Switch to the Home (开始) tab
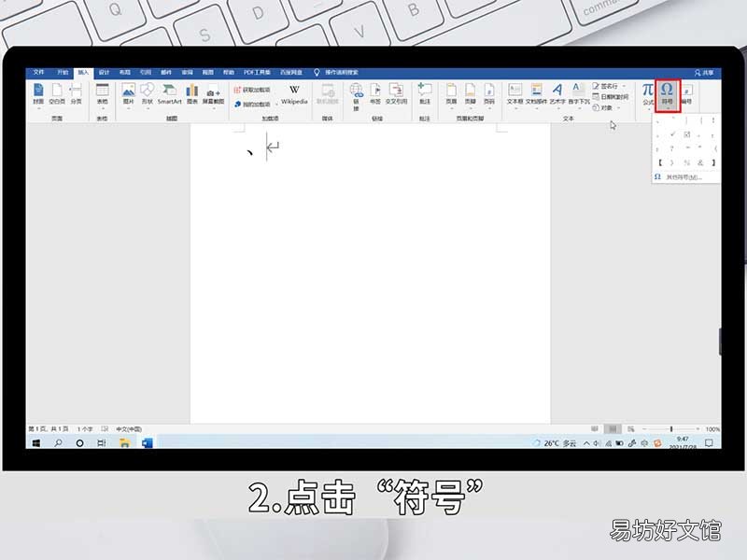Viewport: 747px width, 560px height. coord(63,73)
